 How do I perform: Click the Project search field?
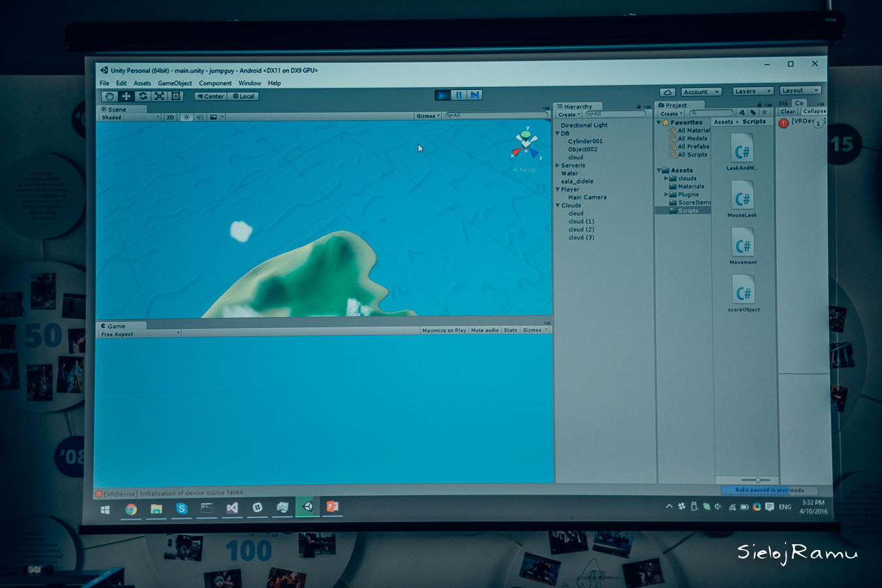[x=711, y=113]
